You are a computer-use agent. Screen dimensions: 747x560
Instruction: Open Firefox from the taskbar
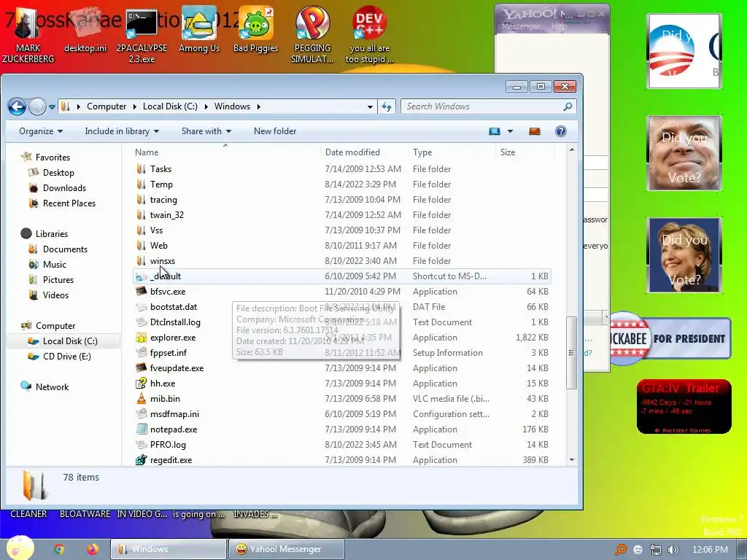pyautogui.click(x=92, y=549)
